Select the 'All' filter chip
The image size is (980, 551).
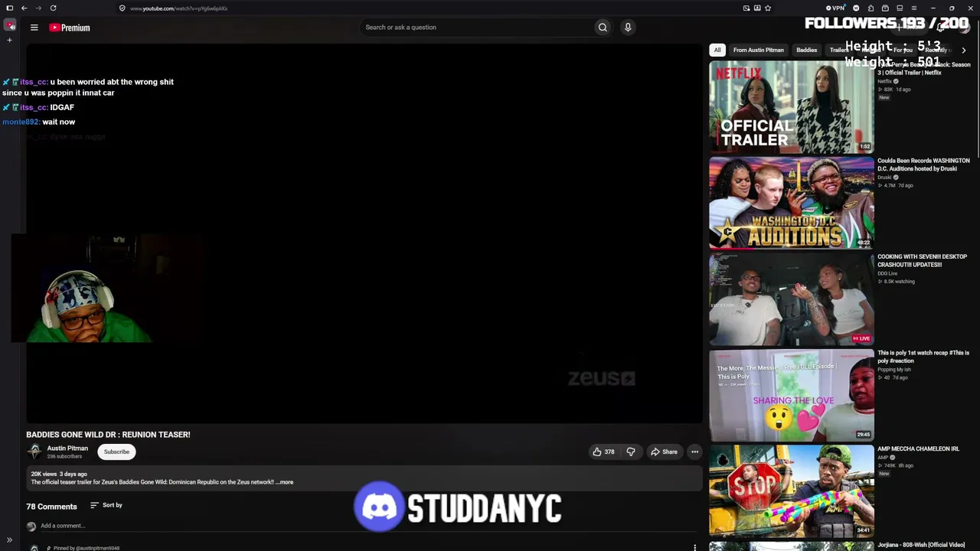(x=717, y=51)
